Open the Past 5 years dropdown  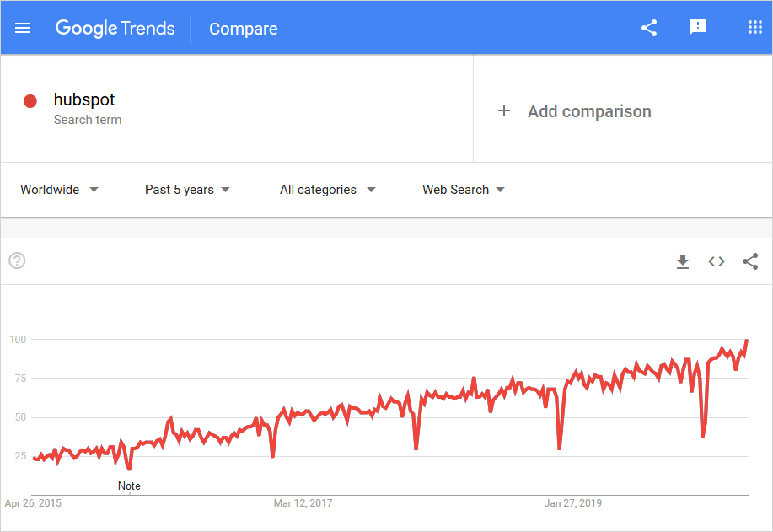click(187, 190)
